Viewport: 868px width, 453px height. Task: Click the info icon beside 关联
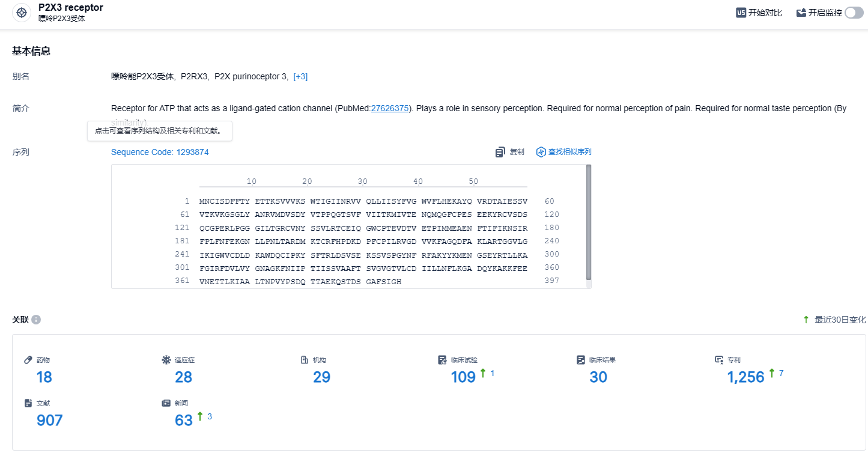[x=36, y=320]
